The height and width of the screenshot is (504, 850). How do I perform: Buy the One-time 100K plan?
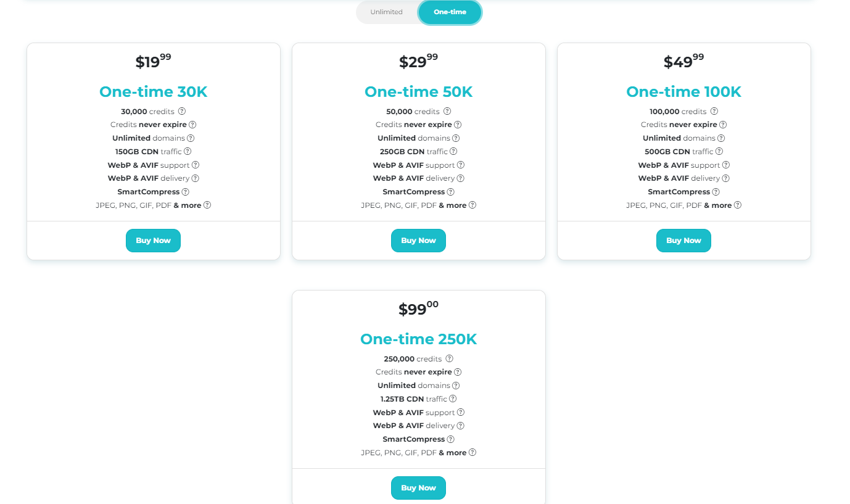click(x=683, y=241)
